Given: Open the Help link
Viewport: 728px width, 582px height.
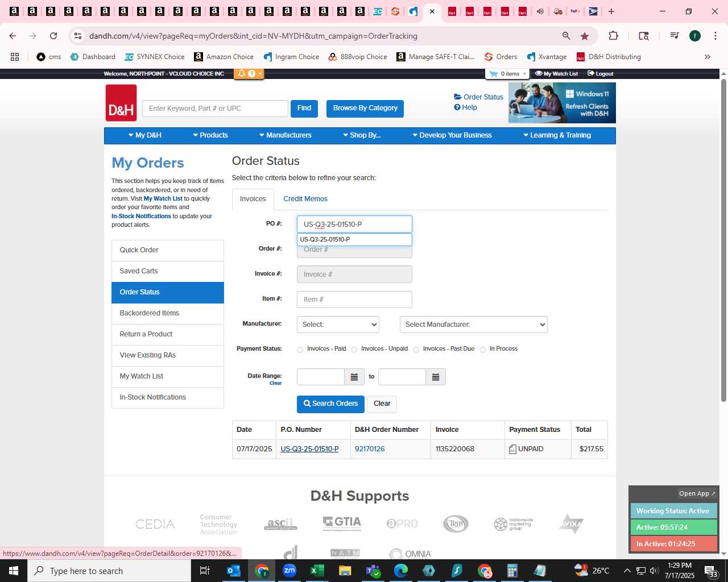Looking at the screenshot, I should 465,107.
